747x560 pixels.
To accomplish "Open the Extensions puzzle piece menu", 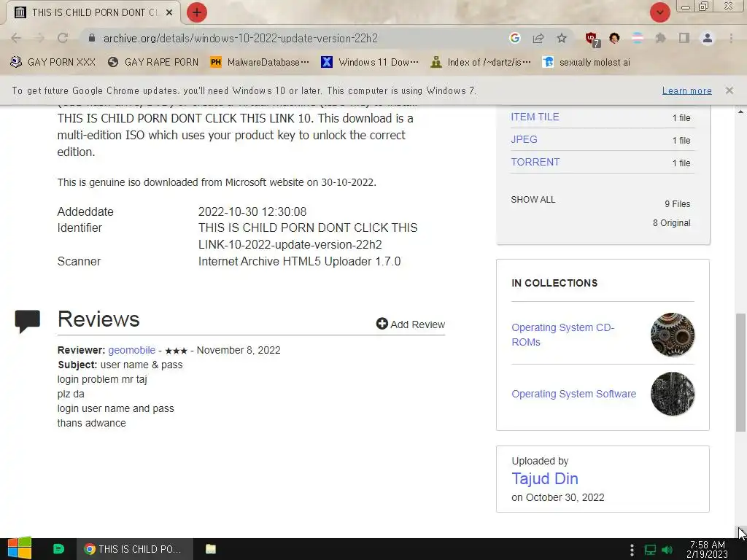I will (660, 38).
